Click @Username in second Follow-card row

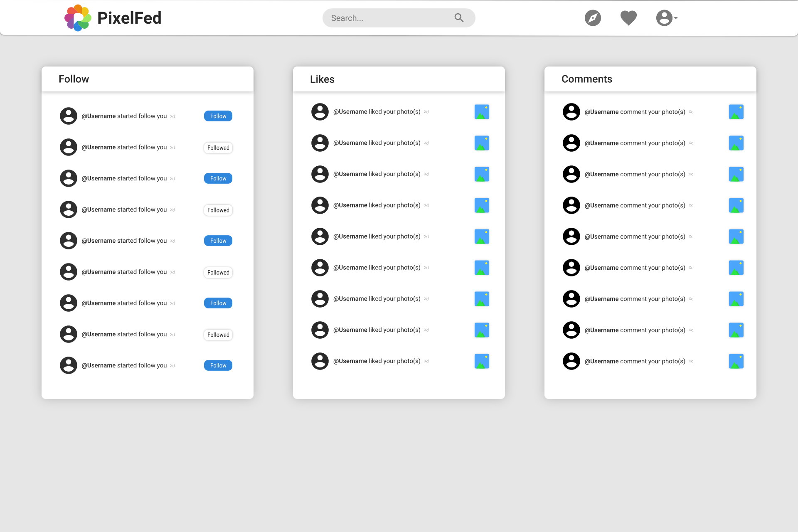[x=99, y=147]
